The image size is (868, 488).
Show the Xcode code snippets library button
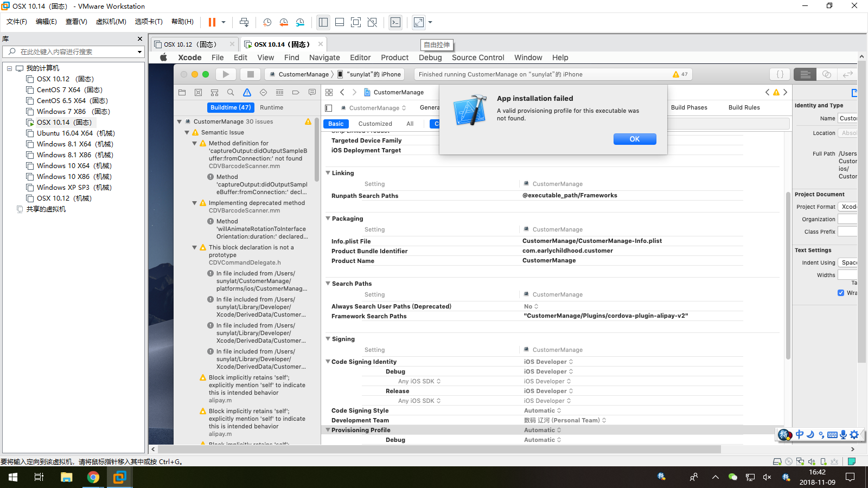pyautogui.click(x=780, y=74)
